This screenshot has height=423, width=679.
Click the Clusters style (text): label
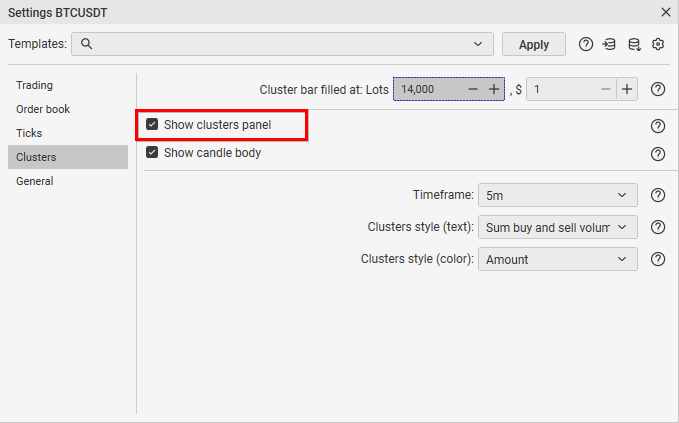coord(420,227)
